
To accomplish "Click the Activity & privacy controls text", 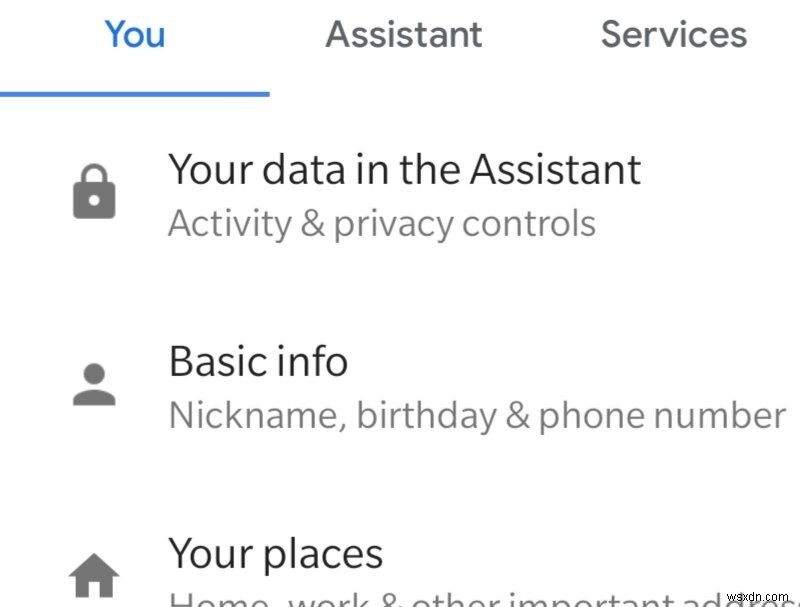I will point(382,222).
